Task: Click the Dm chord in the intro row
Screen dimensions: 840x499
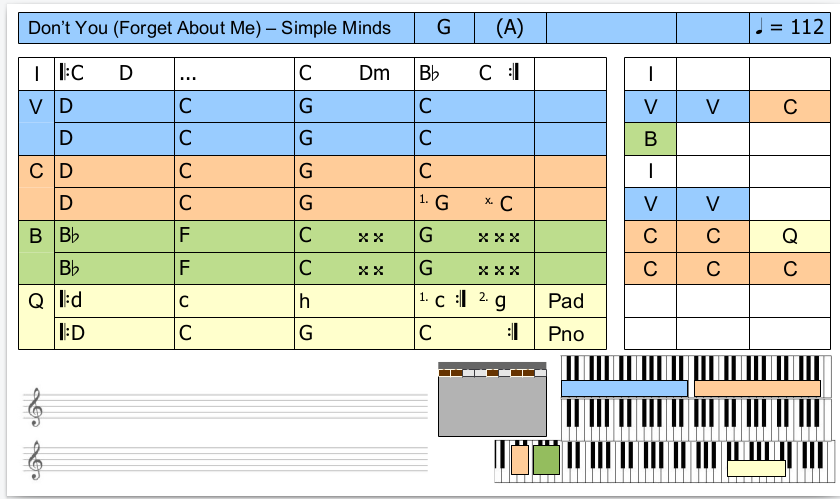Action: [374, 73]
